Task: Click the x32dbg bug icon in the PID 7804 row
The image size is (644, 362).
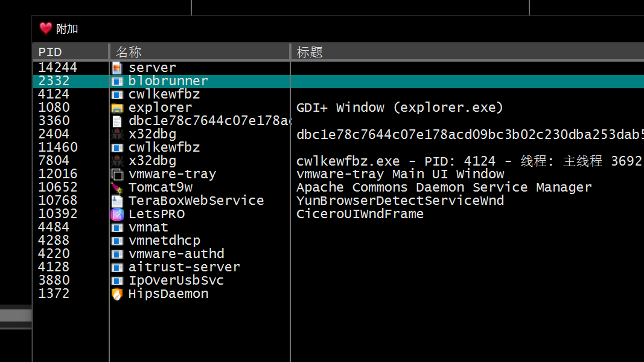Action: click(x=117, y=161)
